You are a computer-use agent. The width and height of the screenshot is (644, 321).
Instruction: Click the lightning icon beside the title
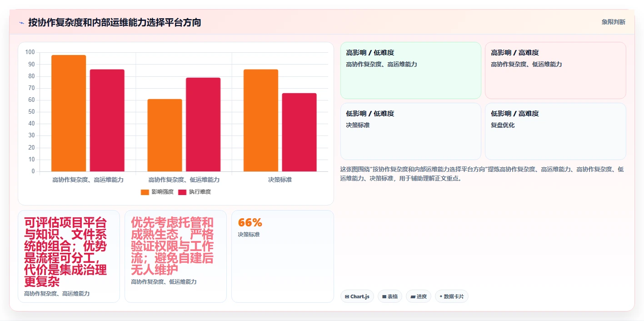pos(21,22)
